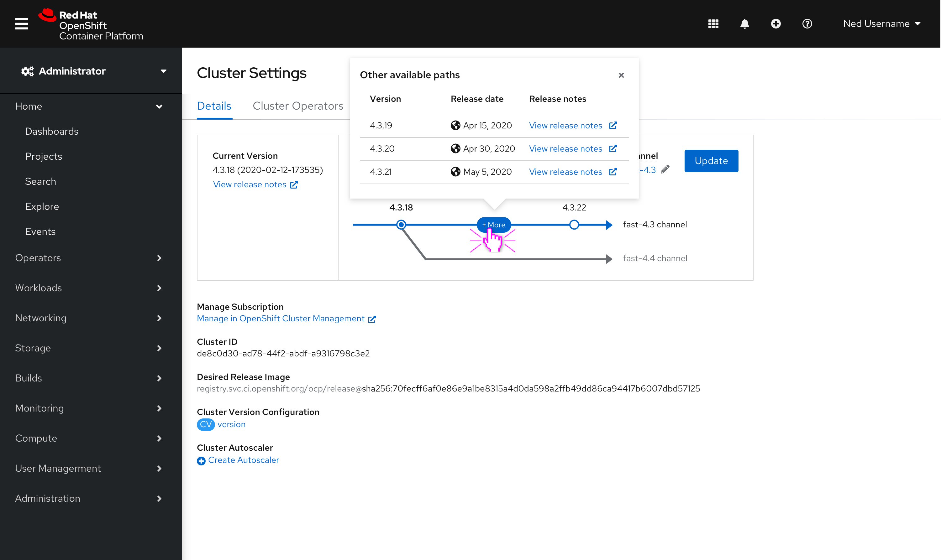Viewport: 941px width, 560px height.
Task: Expand the Operators sidebar menu item
Action: (90, 258)
